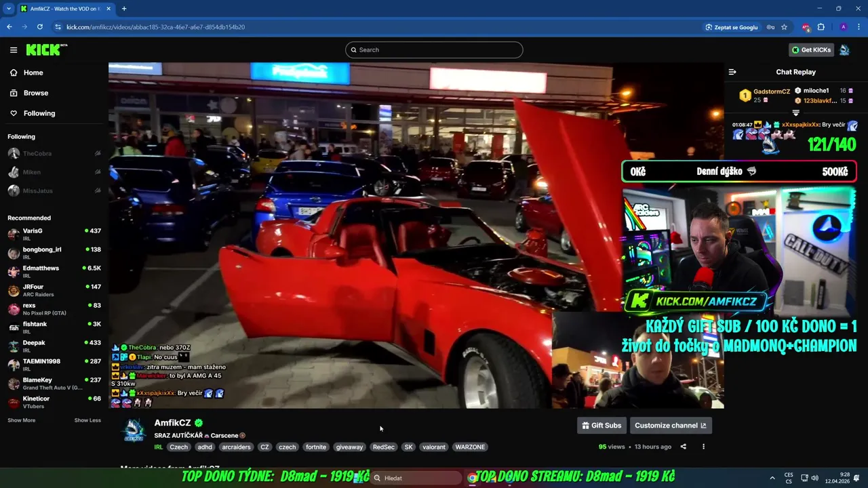Open Edmatthews recommended channel

(54, 272)
